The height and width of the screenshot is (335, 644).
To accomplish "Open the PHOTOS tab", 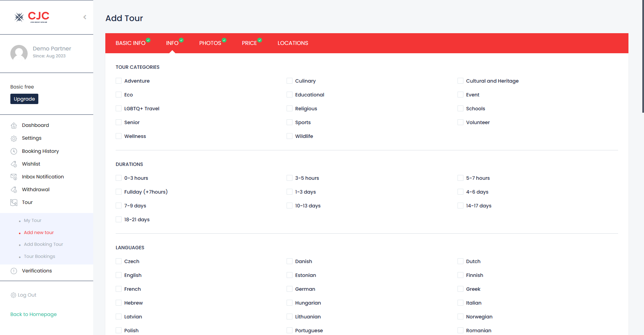I will [x=210, y=43].
